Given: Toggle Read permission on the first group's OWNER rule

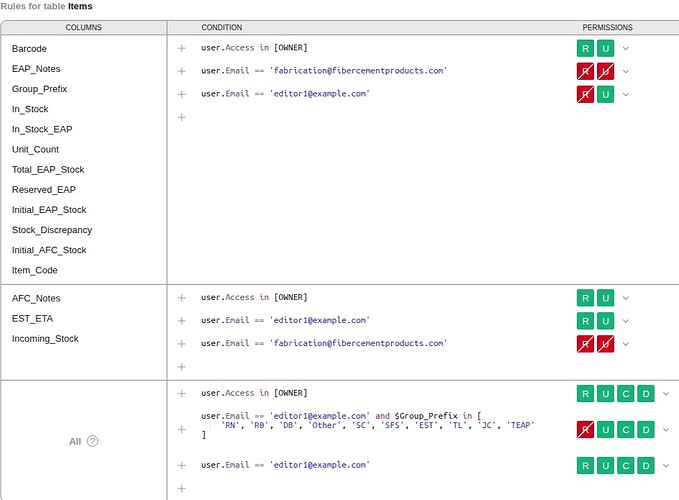Looking at the screenshot, I should [585, 48].
